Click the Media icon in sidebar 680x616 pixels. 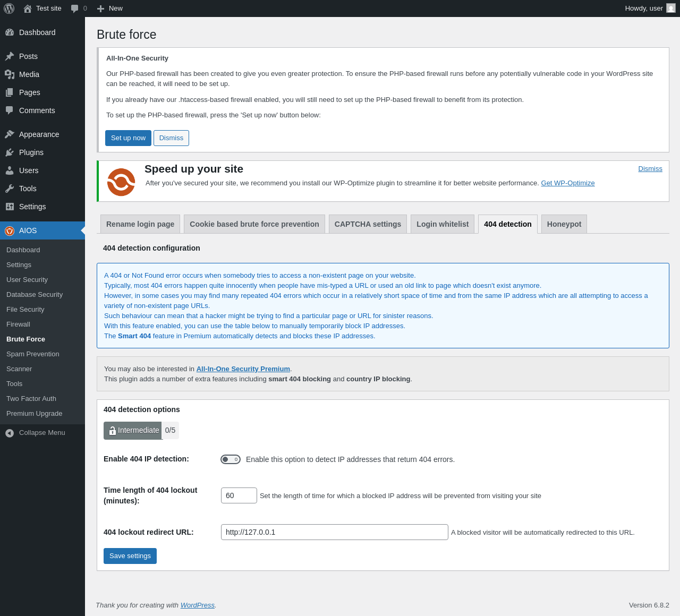10,74
